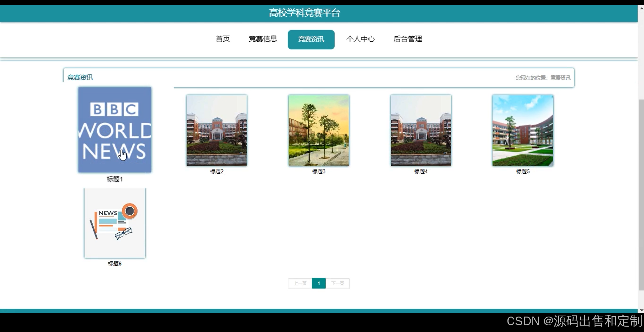
Task: Open the 标题6 news illustration thumbnail
Action: [x=115, y=223]
